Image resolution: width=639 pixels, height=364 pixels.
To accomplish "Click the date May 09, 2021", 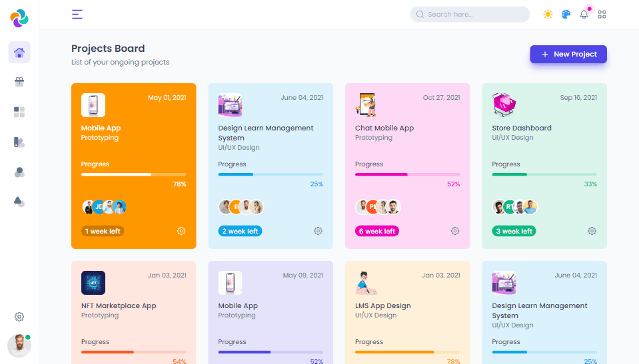I will pos(303,275).
